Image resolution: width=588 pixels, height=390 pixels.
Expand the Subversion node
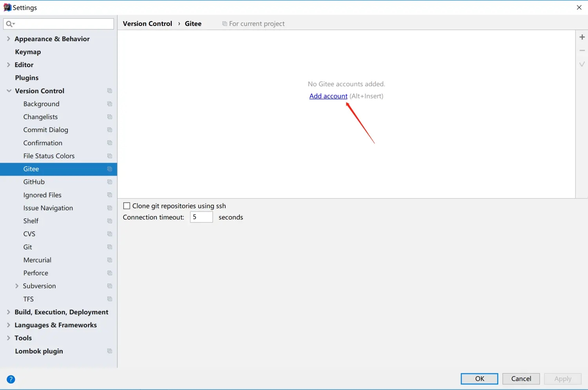coord(16,286)
